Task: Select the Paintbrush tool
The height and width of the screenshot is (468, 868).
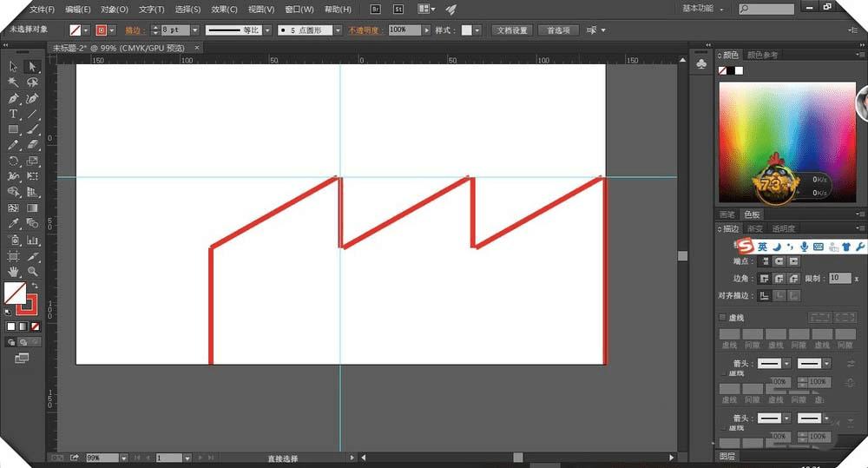Action: [32, 129]
